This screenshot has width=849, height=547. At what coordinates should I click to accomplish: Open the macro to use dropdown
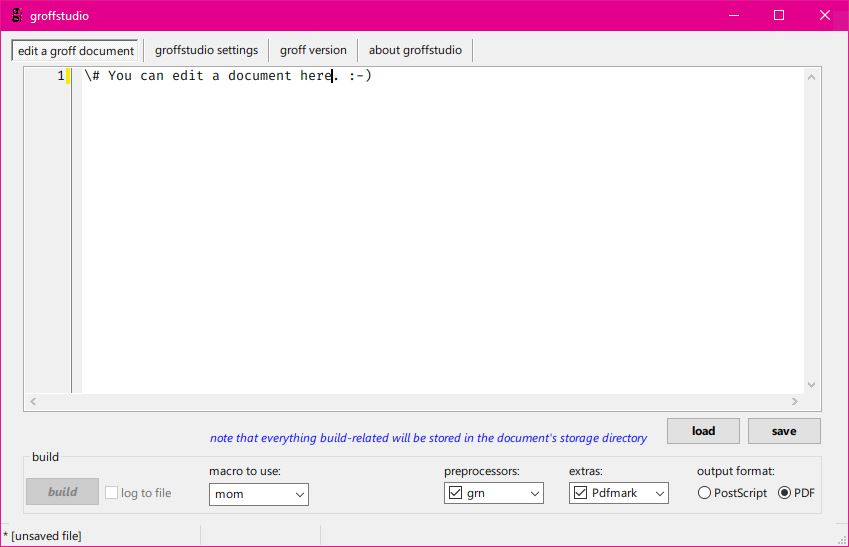259,494
